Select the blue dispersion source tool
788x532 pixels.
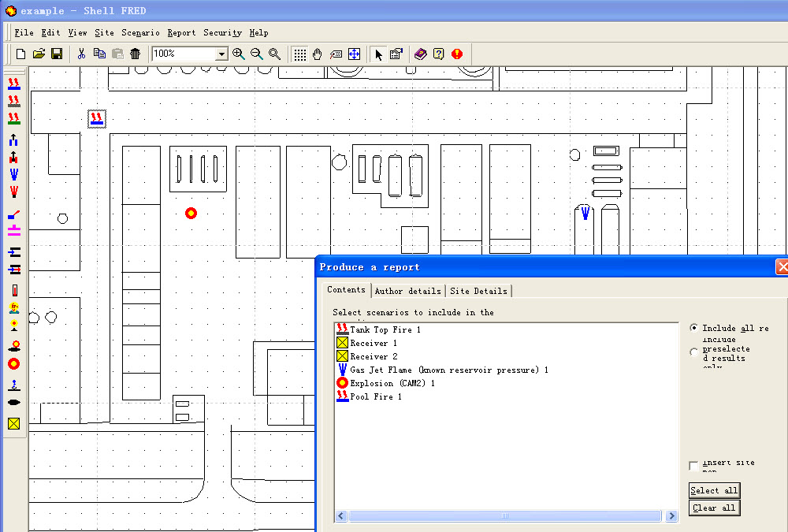(14, 385)
